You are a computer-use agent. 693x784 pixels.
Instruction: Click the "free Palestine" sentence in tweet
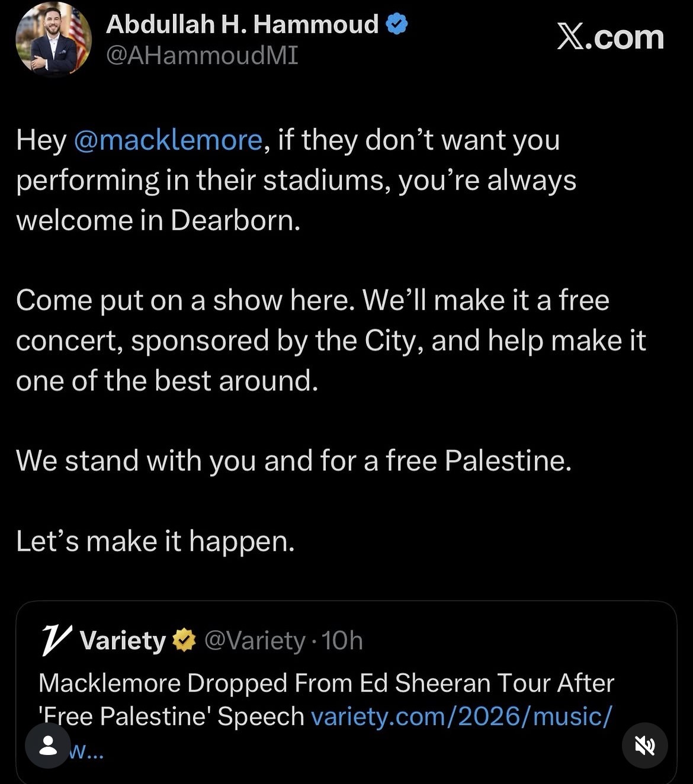click(x=294, y=461)
